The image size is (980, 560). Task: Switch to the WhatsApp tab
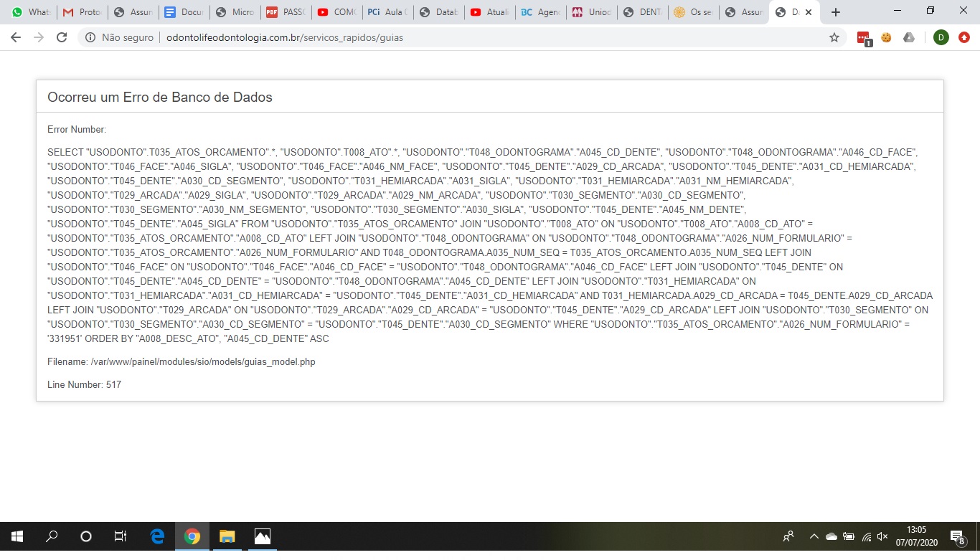[31, 12]
